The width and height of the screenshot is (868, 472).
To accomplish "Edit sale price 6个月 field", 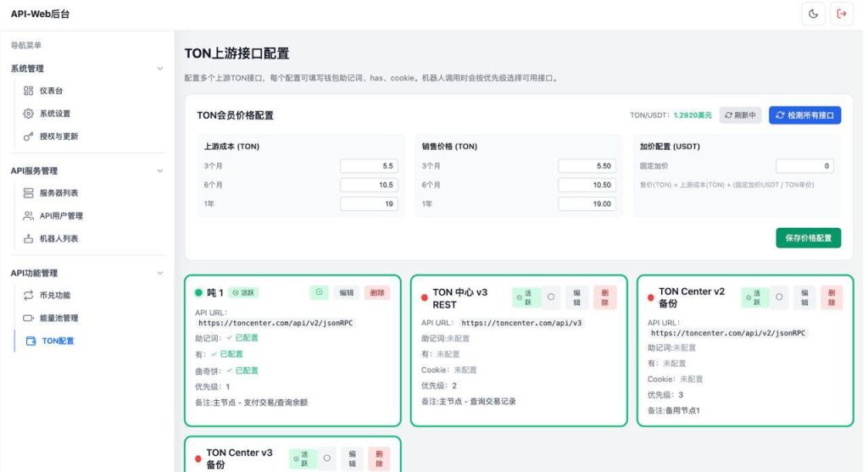I will tap(587, 185).
